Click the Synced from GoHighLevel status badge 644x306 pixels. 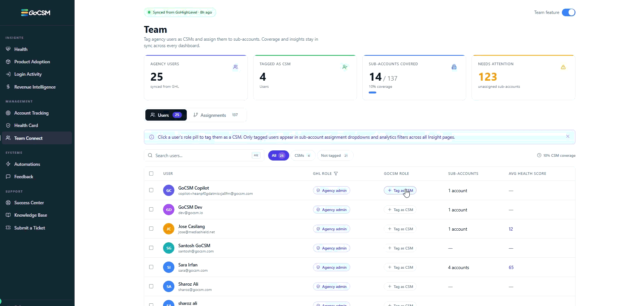point(180,12)
